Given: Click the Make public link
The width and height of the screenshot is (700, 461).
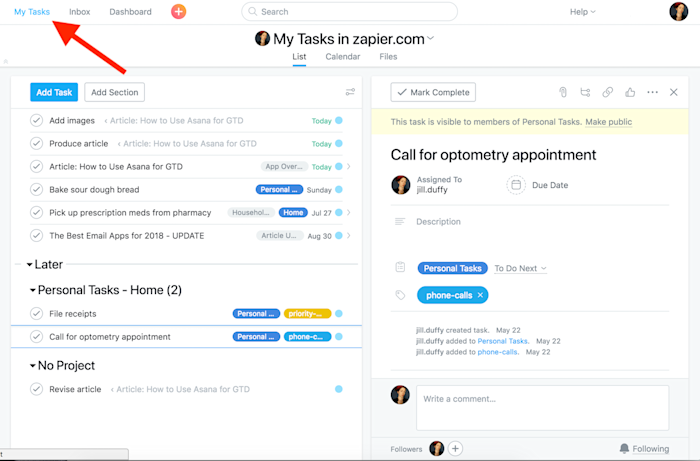Looking at the screenshot, I should (608, 122).
